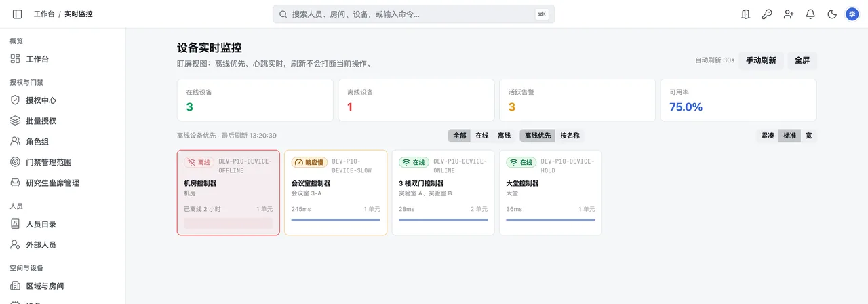868x304 pixels.
Task: Click the 工作台 breadcrumb link
Action: pos(44,14)
